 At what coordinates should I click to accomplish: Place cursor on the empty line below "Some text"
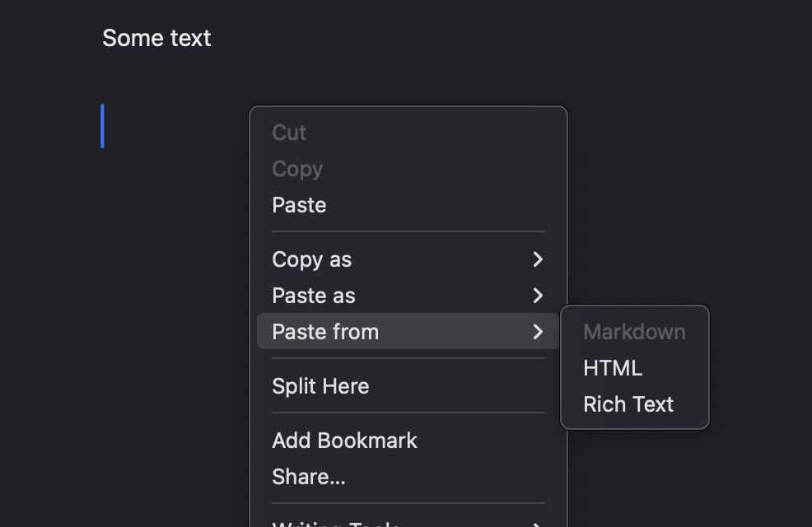click(165, 126)
